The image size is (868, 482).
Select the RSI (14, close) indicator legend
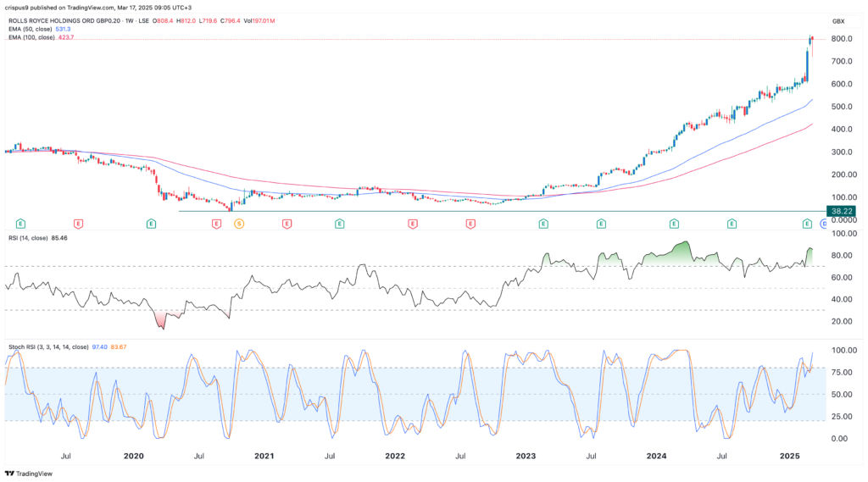[28, 238]
